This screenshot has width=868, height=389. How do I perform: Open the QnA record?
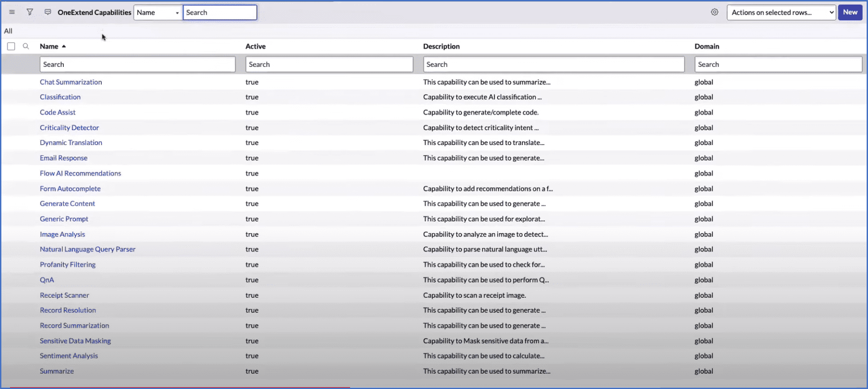pyautogui.click(x=47, y=280)
